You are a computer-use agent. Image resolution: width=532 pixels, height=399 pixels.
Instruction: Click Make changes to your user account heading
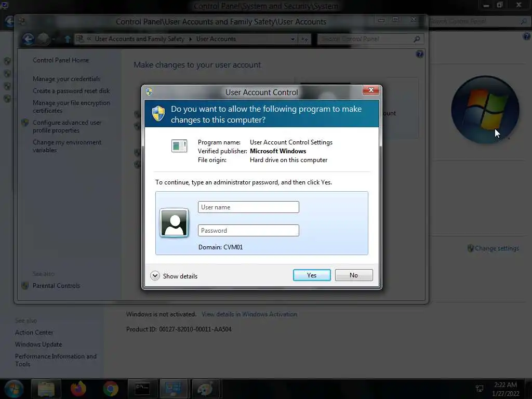[x=197, y=65]
